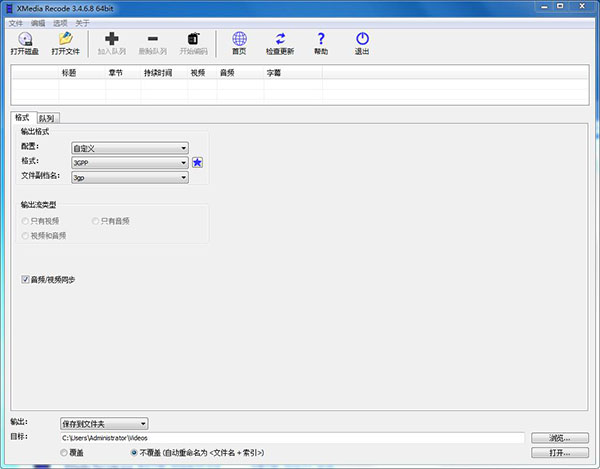
Task: Click the 打开磁盘 (Open Disc) toolbar icon
Action: (25, 41)
